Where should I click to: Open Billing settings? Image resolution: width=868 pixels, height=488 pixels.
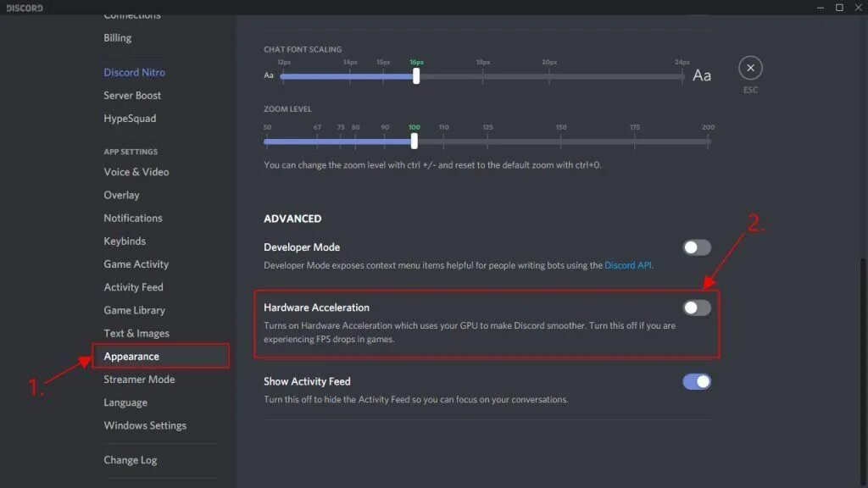[117, 37]
